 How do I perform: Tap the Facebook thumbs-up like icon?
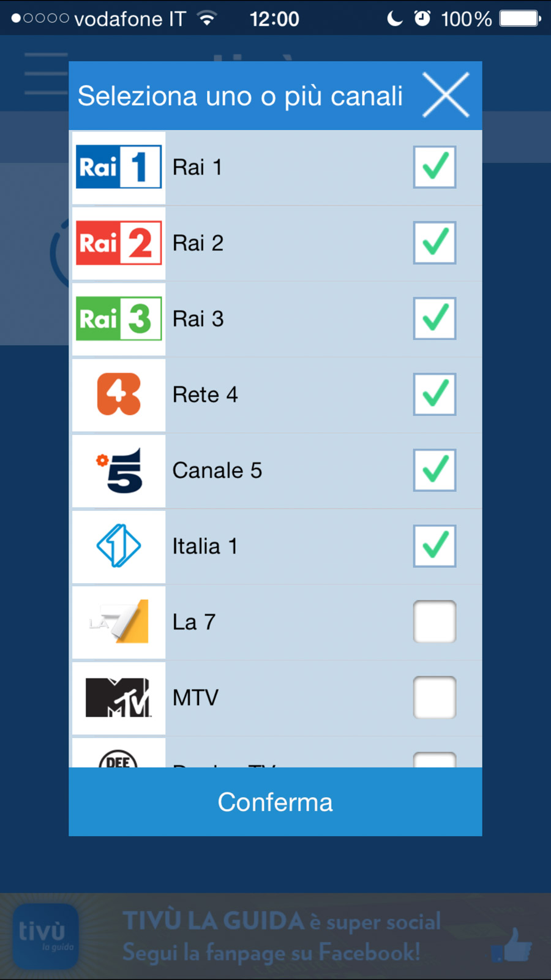click(x=512, y=944)
